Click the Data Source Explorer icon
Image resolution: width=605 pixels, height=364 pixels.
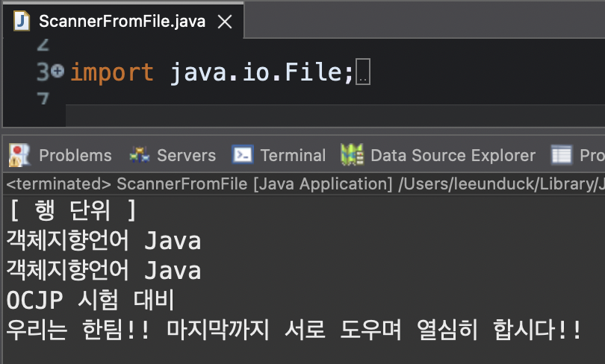pyautogui.click(x=352, y=155)
